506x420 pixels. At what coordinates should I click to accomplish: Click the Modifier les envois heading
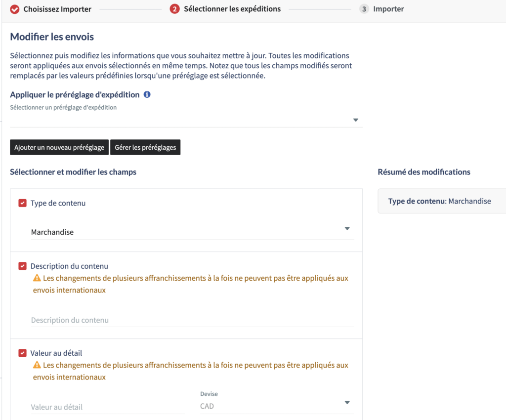click(52, 37)
